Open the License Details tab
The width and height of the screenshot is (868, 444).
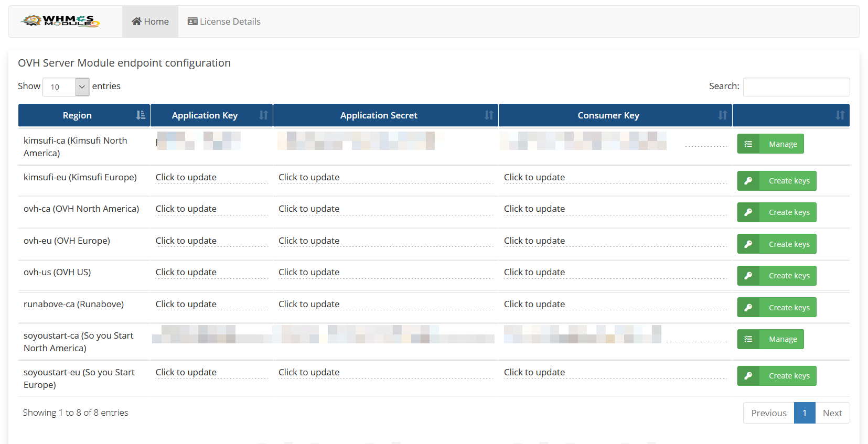(224, 21)
